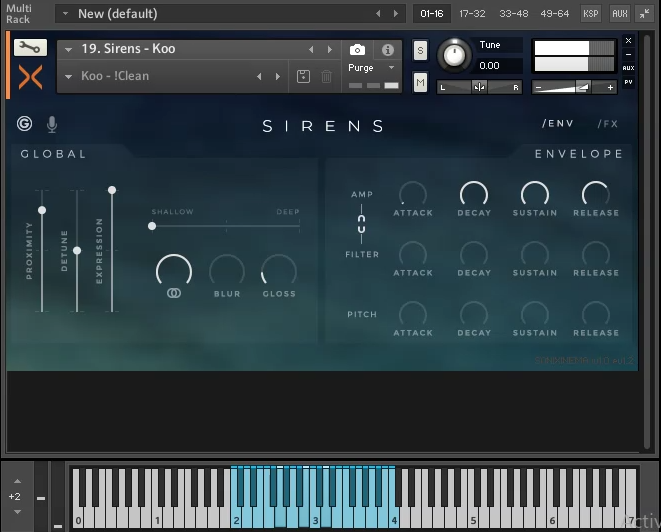The width and height of the screenshot is (661, 532).
Task: Click the Amp Release knob
Action: (x=596, y=195)
